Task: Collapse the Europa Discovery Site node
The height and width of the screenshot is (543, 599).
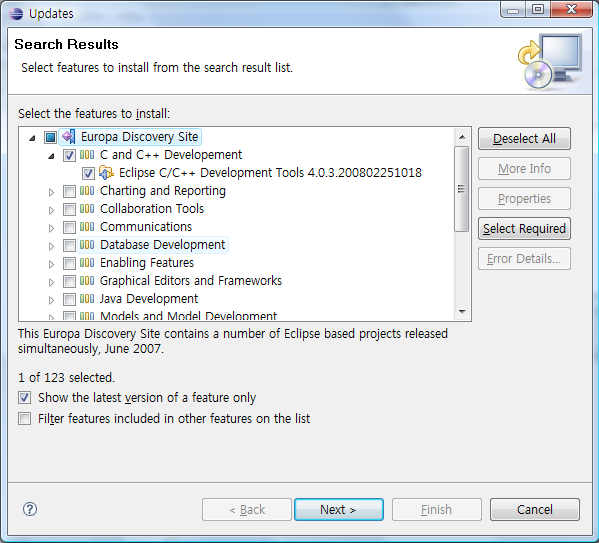Action: (32, 138)
